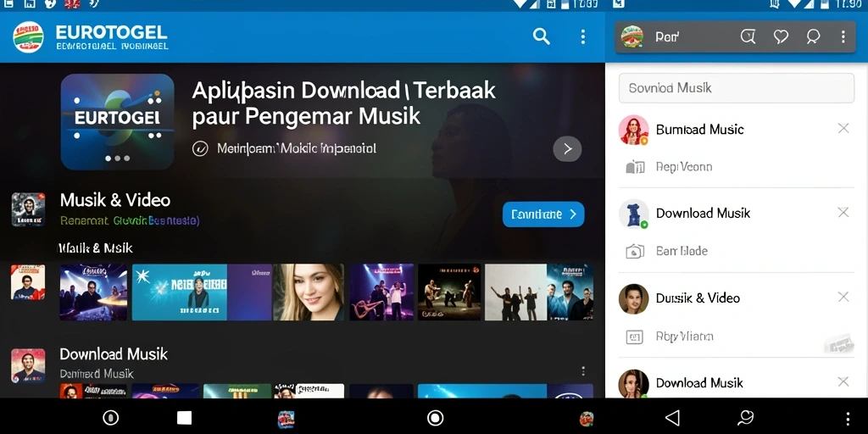Tap the Musik & Video section avatar icon
The width and height of the screenshot is (868, 434).
[28, 209]
